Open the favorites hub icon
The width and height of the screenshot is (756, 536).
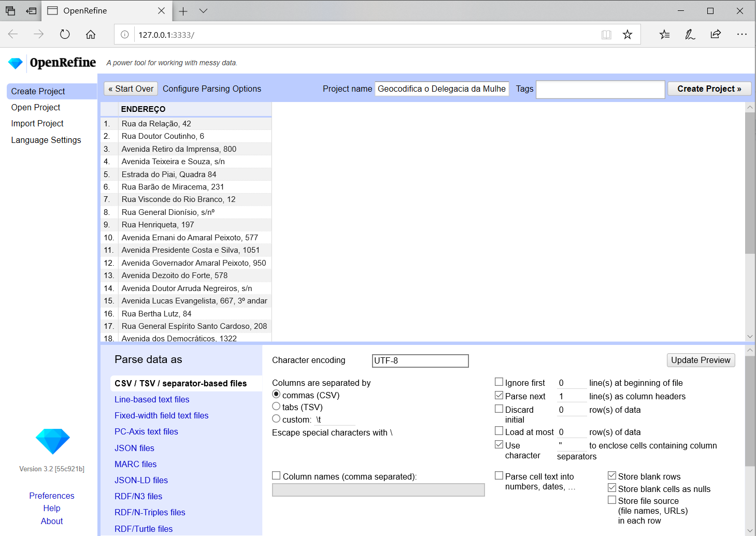pos(664,35)
